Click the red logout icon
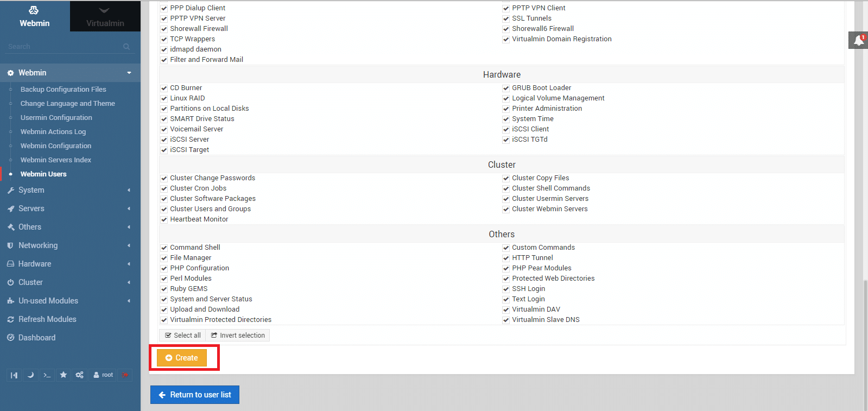Image resolution: width=868 pixels, height=411 pixels. (125, 375)
